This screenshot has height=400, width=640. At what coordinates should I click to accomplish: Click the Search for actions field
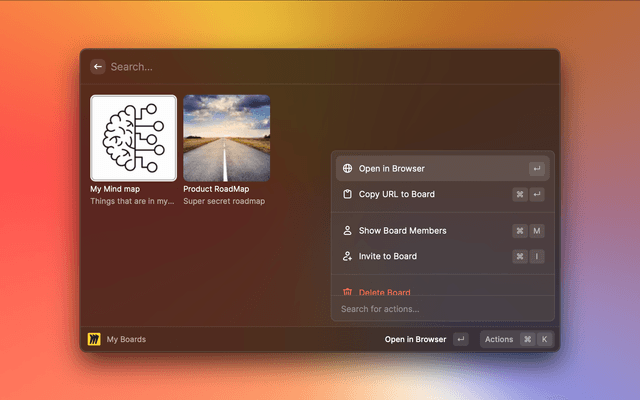442,309
